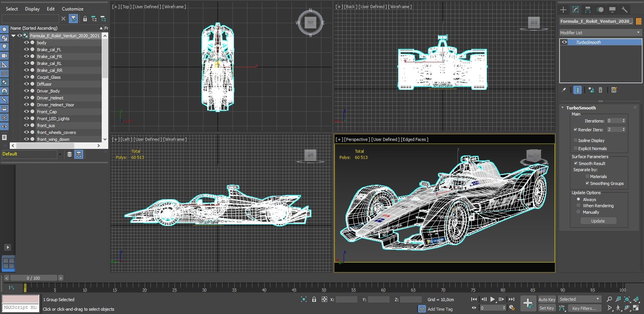The width and height of the screenshot is (644, 314).
Task: Toggle Display Shapes filter in Scene Explorer
Action: point(4,38)
